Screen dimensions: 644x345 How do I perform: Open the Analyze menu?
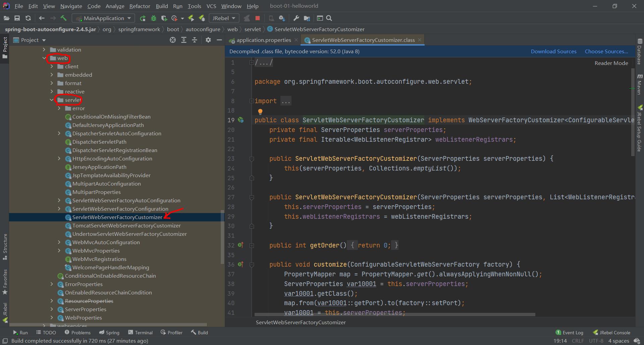pyautogui.click(x=115, y=6)
